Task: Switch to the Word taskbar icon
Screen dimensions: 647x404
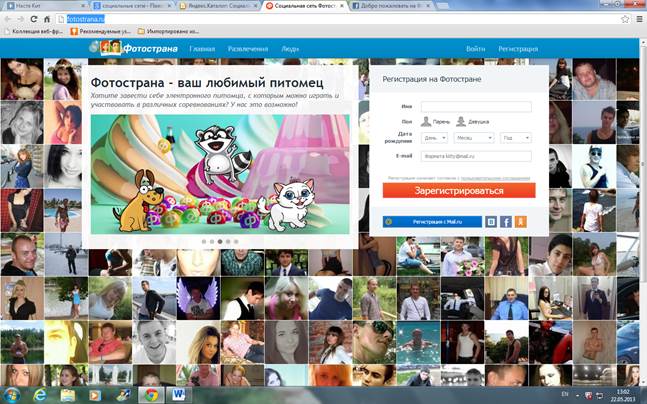Action: pyautogui.click(x=179, y=395)
